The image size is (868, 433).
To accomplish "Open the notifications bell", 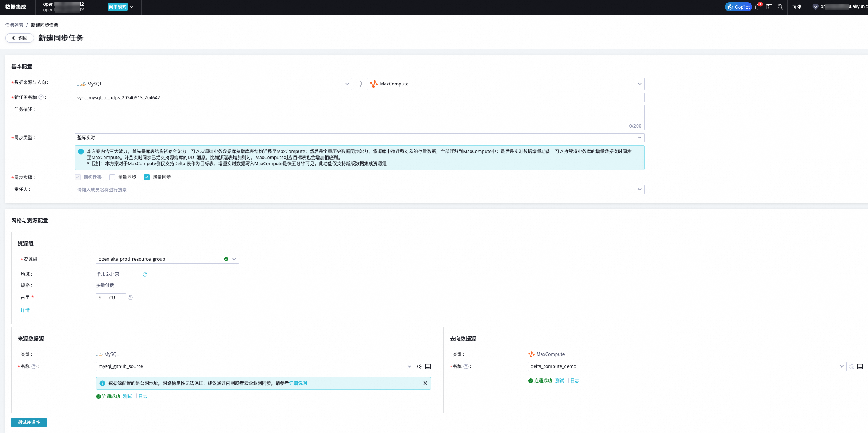I will tap(758, 7).
